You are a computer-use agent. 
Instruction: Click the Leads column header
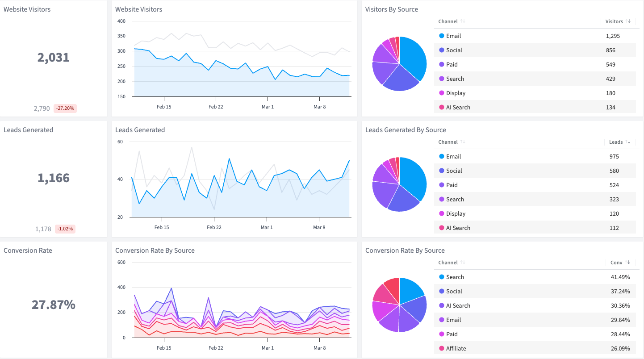(x=616, y=142)
